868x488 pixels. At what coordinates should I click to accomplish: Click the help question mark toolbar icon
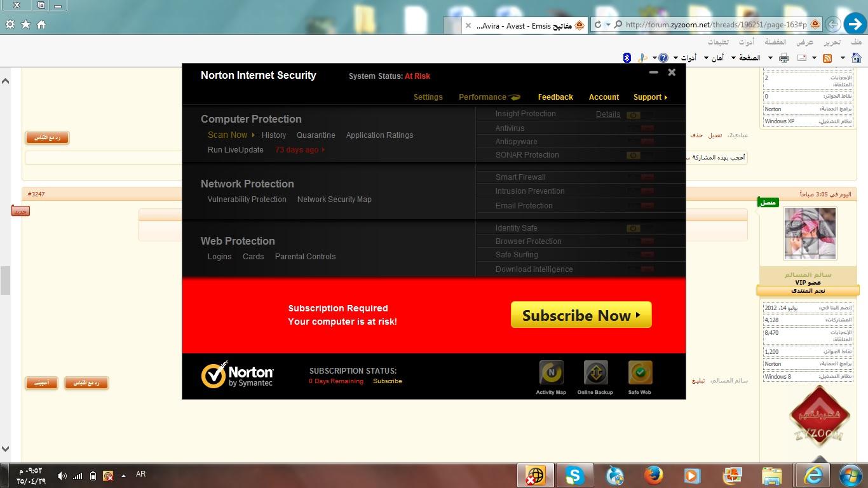(x=663, y=58)
